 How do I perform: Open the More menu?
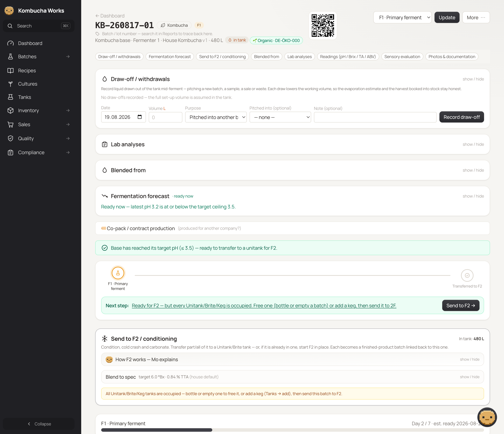pyautogui.click(x=476, y=17)
